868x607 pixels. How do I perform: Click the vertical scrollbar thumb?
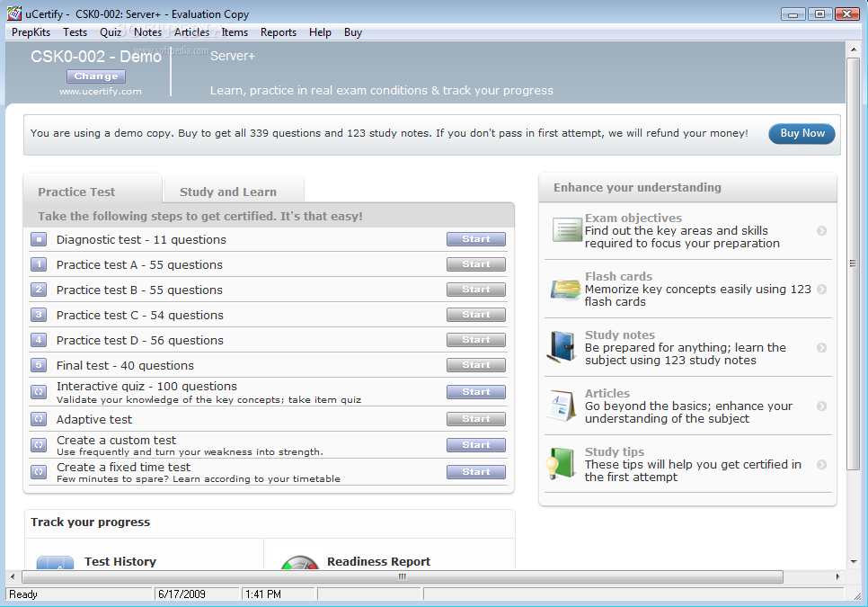853,263
